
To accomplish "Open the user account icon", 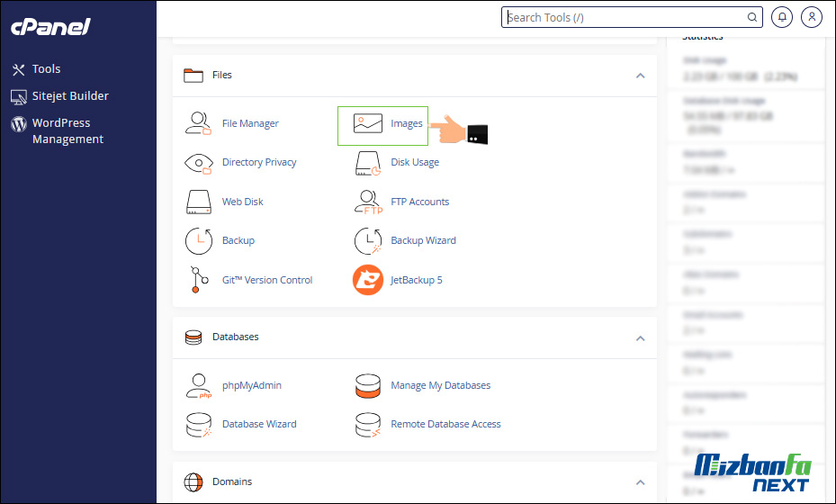I will [x=812, y=18].
